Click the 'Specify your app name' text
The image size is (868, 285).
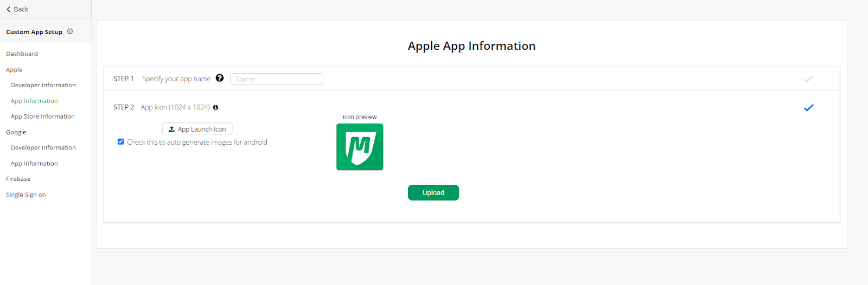click(x=176, y=79)
